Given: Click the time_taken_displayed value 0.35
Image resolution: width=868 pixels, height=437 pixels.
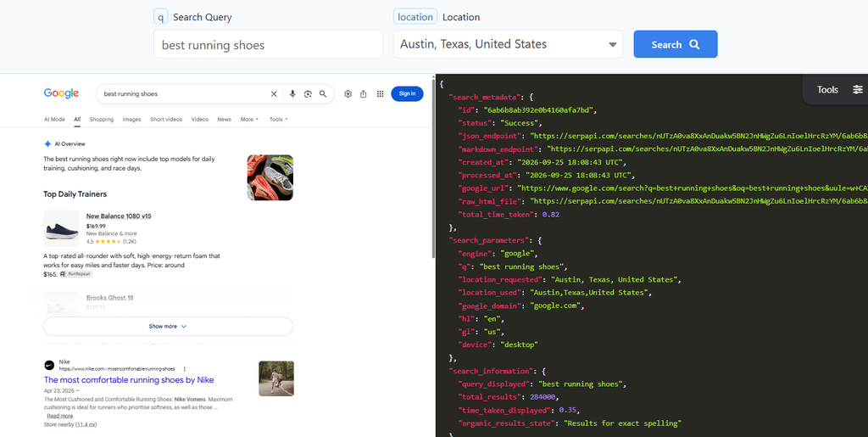Looking at the screenshot, I should [x=568, y=410].
